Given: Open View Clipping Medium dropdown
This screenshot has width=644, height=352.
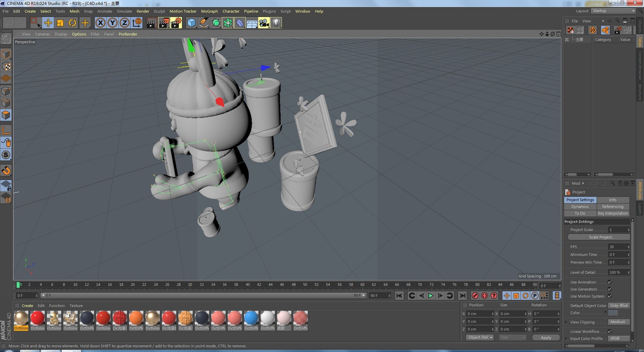Looking at the screenshot, I should [619, 322].
